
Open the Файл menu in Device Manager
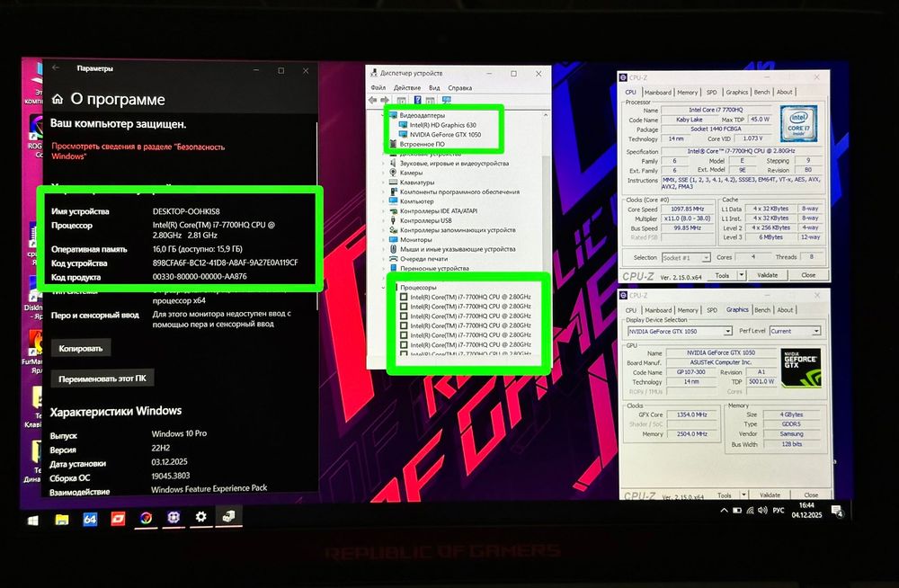(378, 88)
